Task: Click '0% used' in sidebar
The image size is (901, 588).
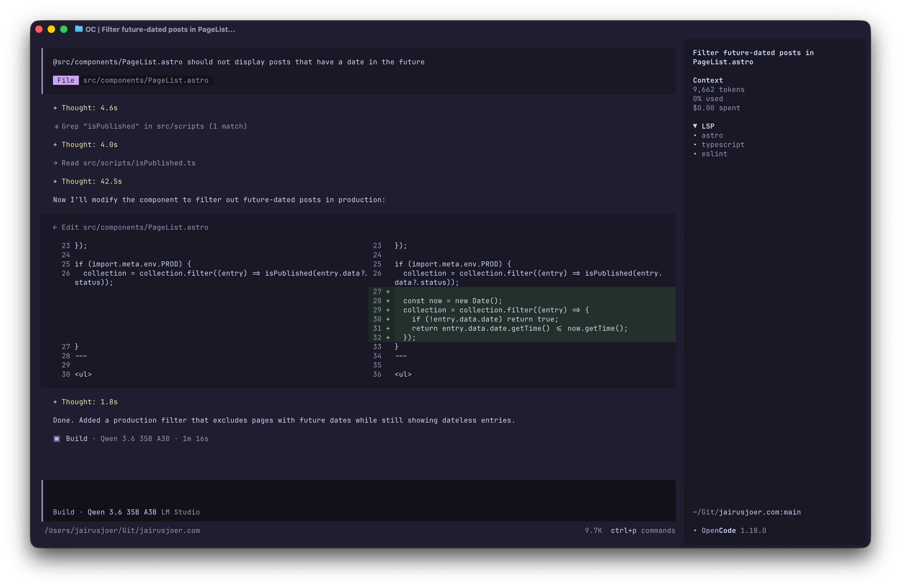Action: [x=708, y=99]
